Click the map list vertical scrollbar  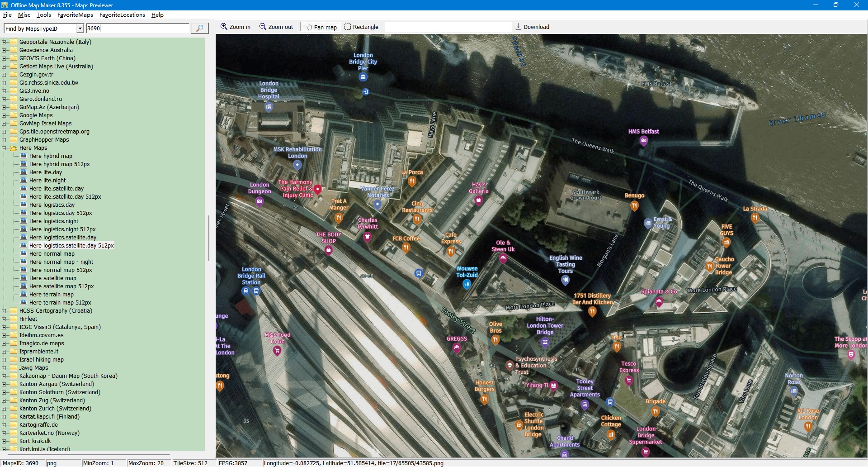(208, 238)
